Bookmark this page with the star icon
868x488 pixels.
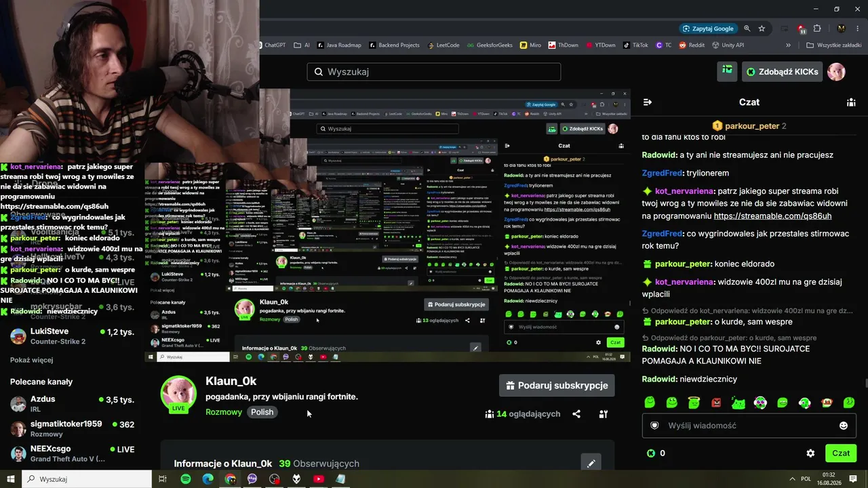pyautogui.click(x=762, y=28)
